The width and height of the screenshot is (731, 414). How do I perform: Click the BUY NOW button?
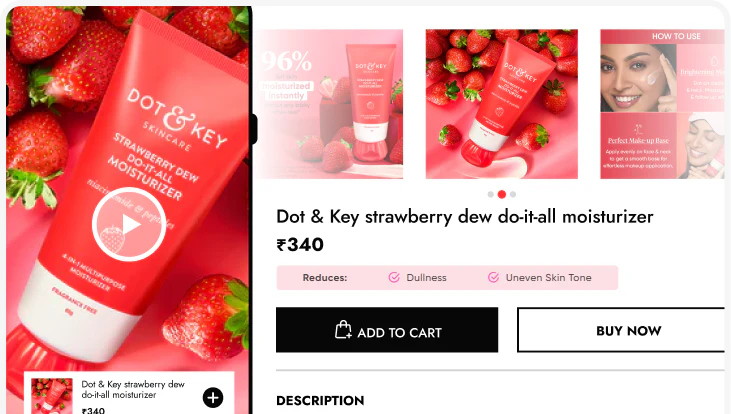(x=621, y=330)
